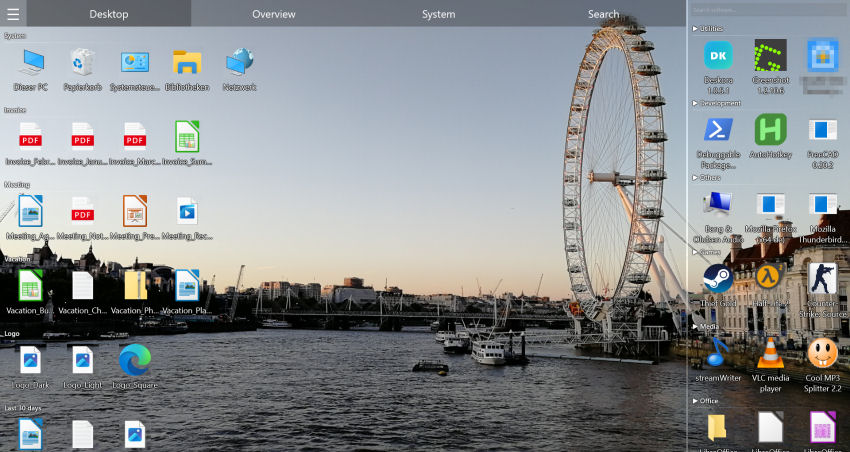
Task: Launch Counter-Strike: Source
Action: tap(822, 290)
